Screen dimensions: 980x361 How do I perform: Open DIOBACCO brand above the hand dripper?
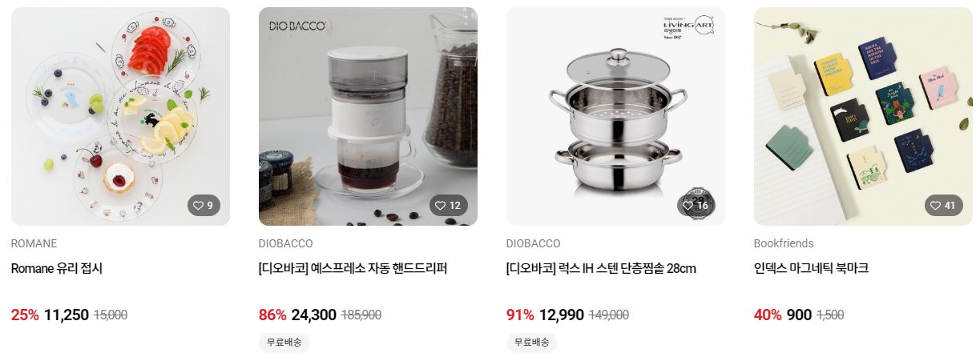[286, 243]
